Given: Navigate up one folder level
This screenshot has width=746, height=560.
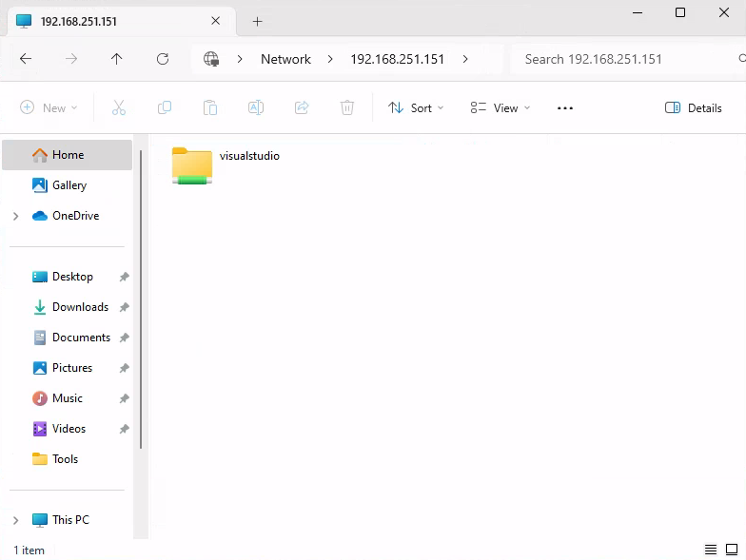Looking at the screenshot, I should [x=116, y=59].
